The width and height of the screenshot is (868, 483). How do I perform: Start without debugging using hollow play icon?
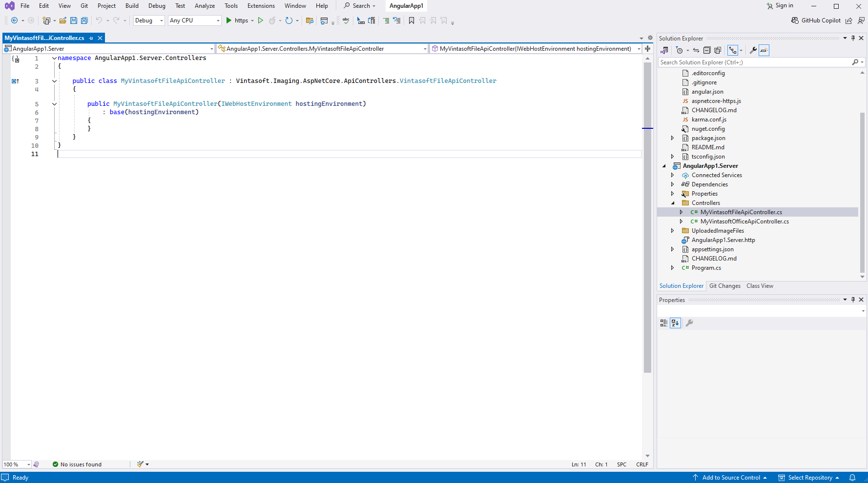(x=261, y=20)
